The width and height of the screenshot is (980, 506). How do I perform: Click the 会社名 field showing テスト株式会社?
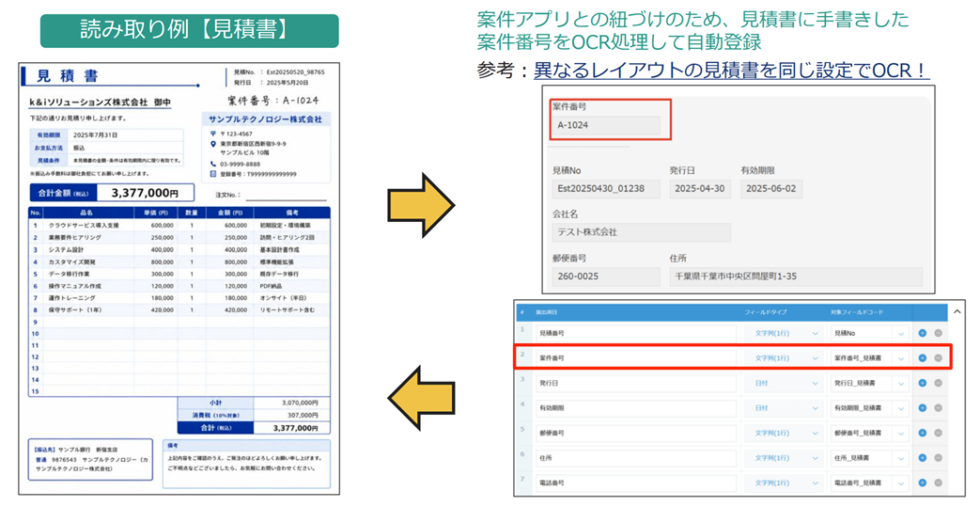(x=641, y=232)
